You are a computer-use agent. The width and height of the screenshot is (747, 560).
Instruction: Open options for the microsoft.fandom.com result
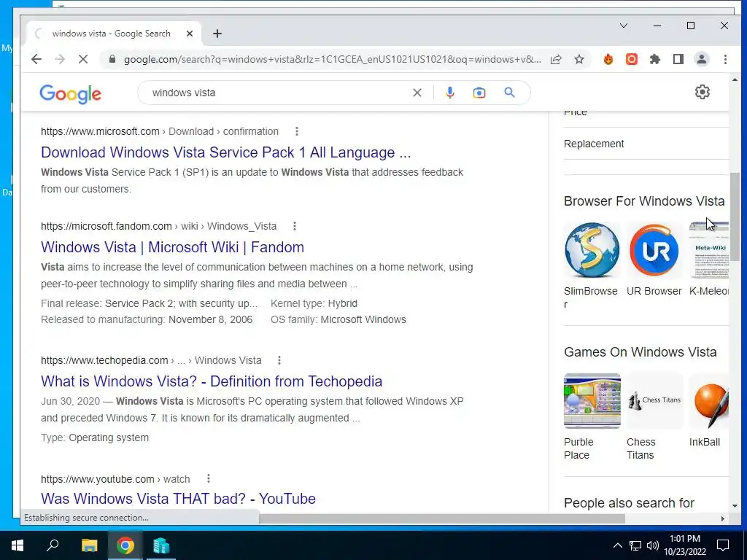tap(295, 226)
